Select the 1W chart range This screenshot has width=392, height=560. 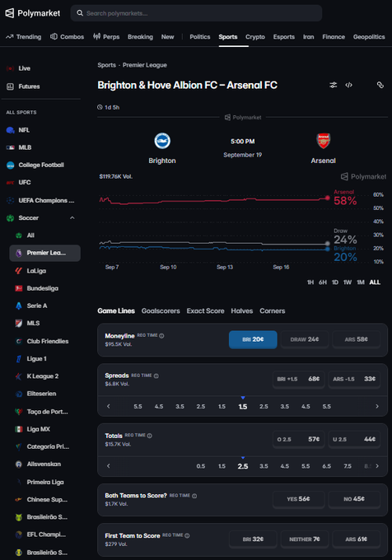click(348, 282)
